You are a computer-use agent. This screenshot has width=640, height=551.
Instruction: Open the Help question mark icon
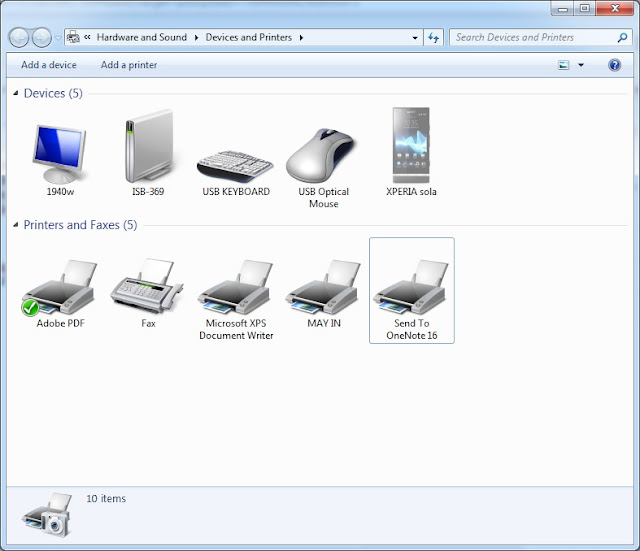coord(614,65)
